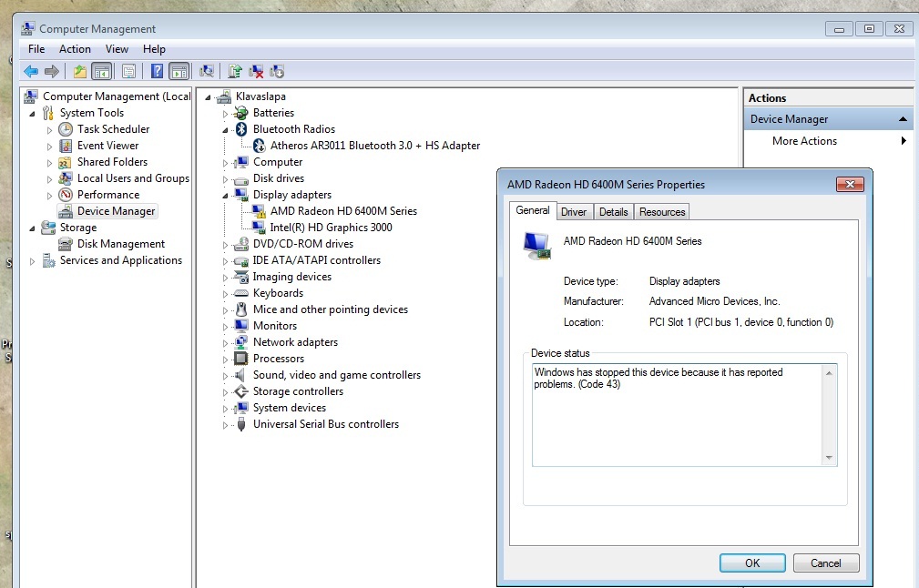The image size is (919, 588).
Task: Click the Keyboards category icon
Action: click(x=240, y=293)
